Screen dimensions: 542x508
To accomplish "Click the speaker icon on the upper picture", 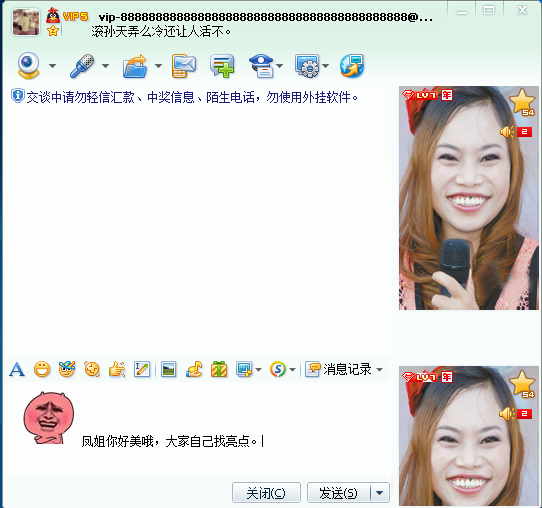I will coord(507,132).
